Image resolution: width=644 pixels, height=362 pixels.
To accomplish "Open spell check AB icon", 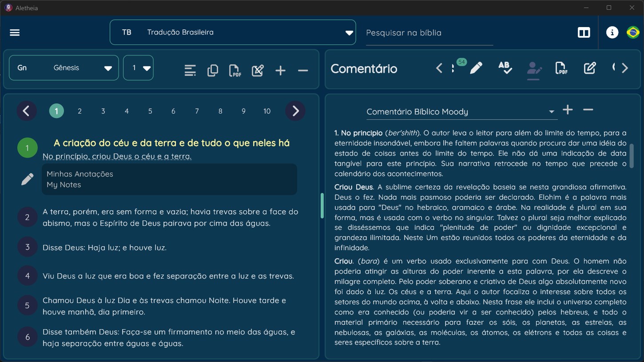I will [505, 68].
